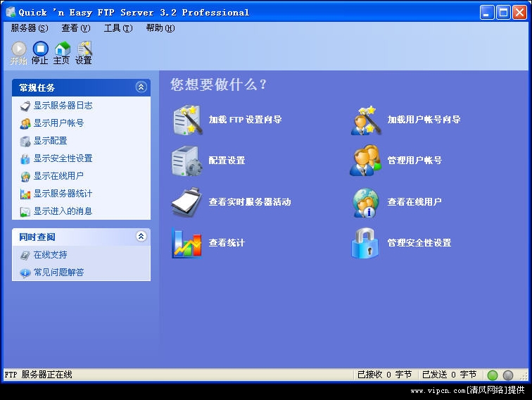Screen dimensions: 532x400
Task: Open 管理安全性设置 text link
Action: tap(419, 243)
